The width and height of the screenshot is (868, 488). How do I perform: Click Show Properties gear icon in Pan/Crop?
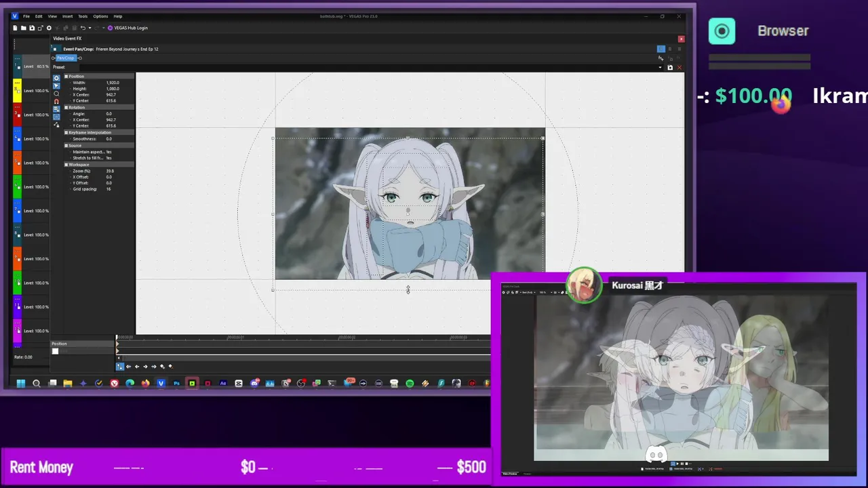pyautogui.click(x=56, y=78)
